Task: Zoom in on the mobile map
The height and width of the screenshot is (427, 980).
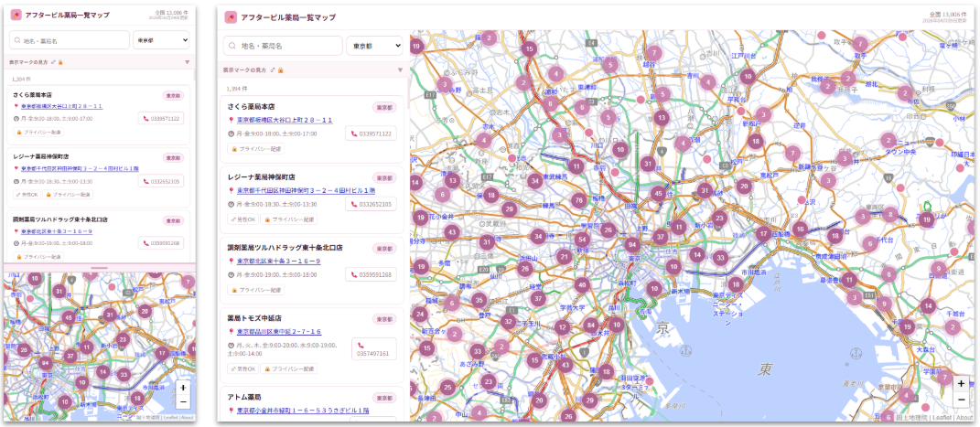Action: [182, 387]
